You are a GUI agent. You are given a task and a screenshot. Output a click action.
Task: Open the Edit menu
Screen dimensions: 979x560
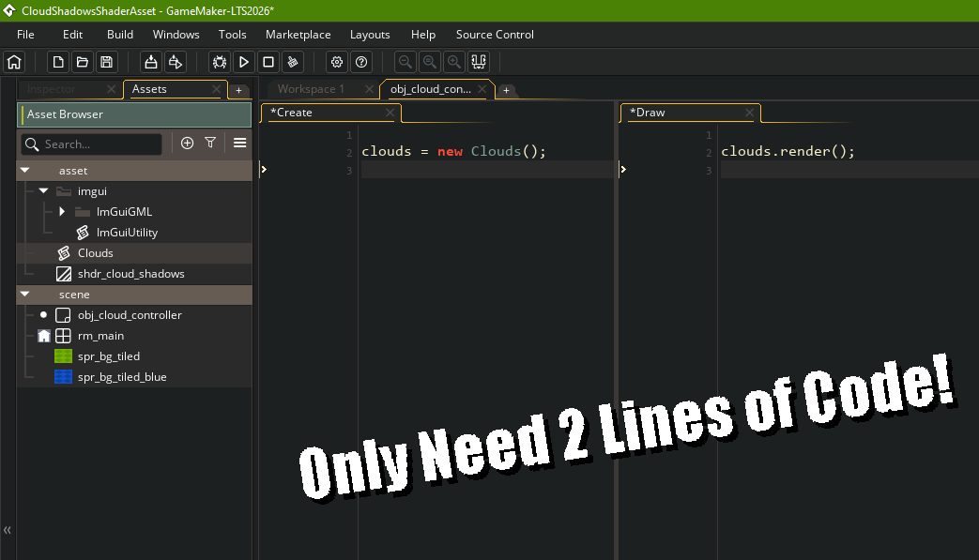[72, 35]
